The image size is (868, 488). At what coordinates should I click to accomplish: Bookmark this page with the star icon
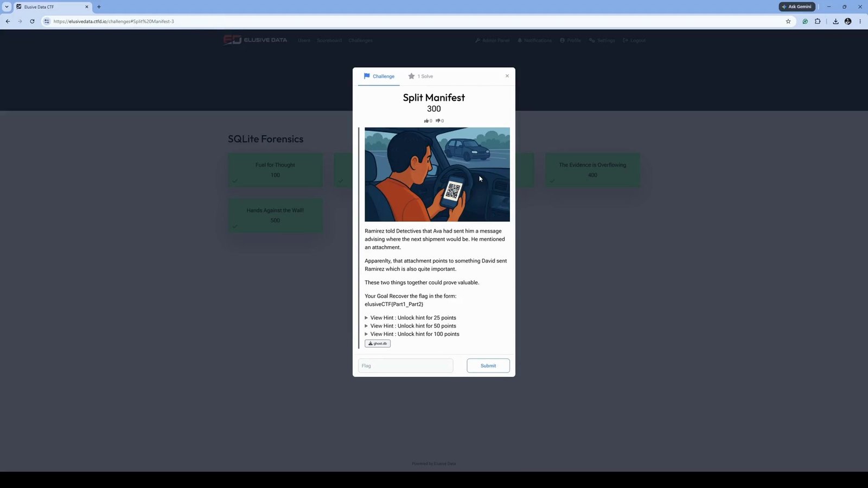click(788, 21)
